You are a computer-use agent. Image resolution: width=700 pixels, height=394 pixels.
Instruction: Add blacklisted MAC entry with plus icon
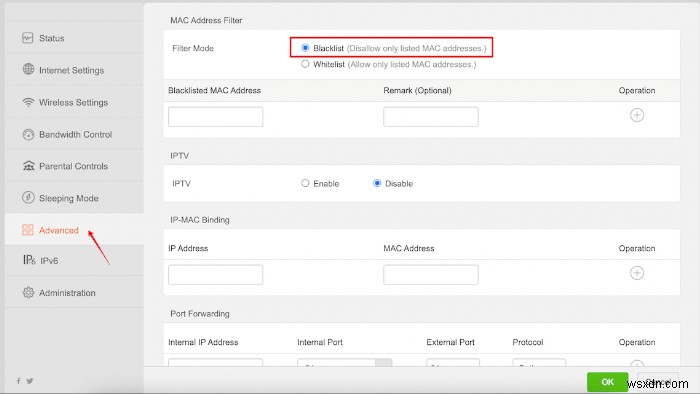pos(637,115)
